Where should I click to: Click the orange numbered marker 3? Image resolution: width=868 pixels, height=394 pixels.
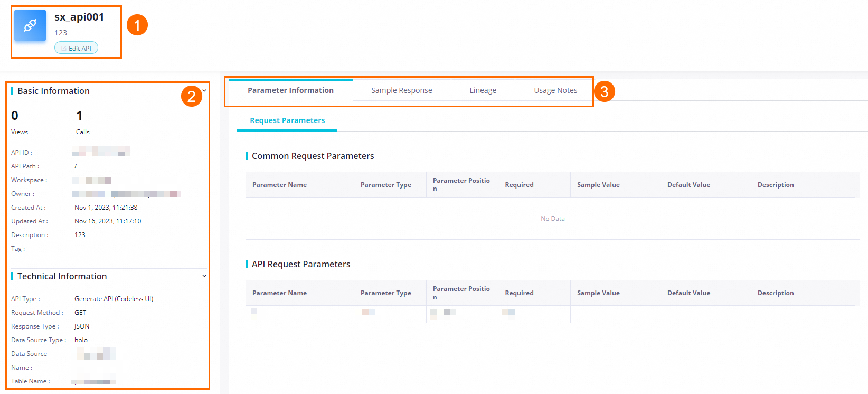(x=605, y=91)
